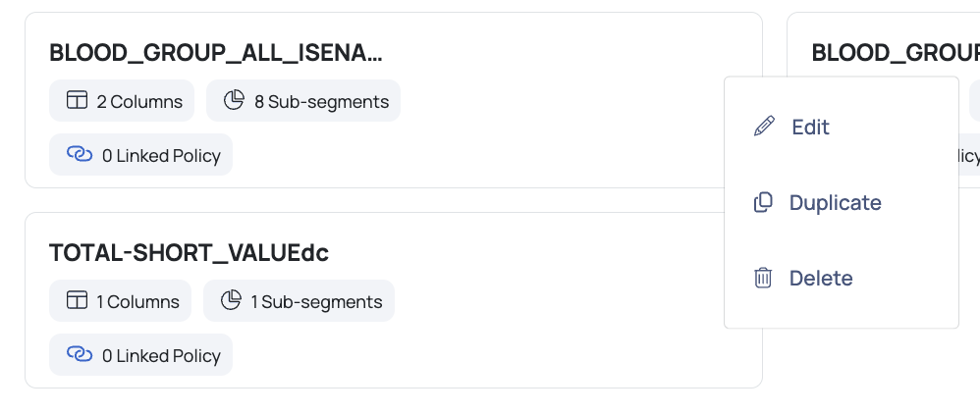Click the 2 Columns badge
Viewport: 980px width, 414px height.
click(122, 100)
